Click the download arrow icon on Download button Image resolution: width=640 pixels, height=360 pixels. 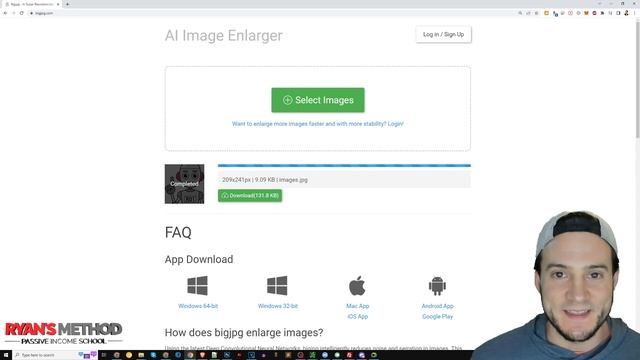(224, 196)
